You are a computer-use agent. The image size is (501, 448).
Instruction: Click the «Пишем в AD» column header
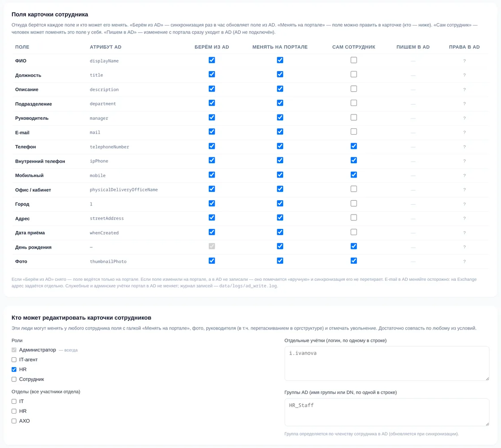coord(413,47)
